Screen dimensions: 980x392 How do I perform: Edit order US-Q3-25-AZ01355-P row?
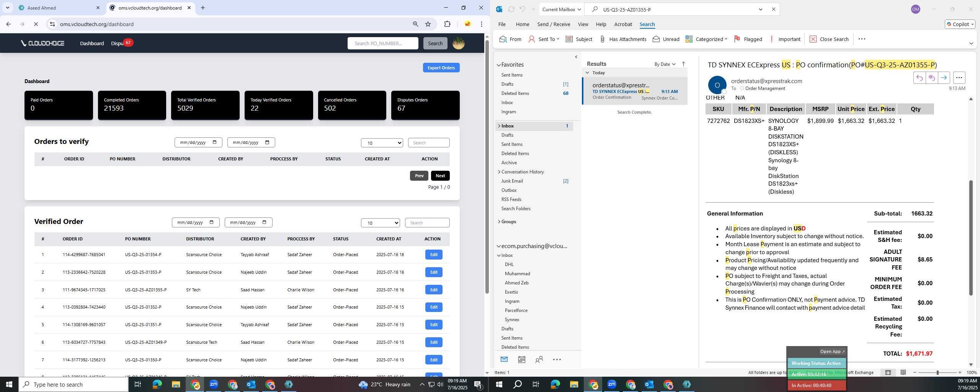434,290
